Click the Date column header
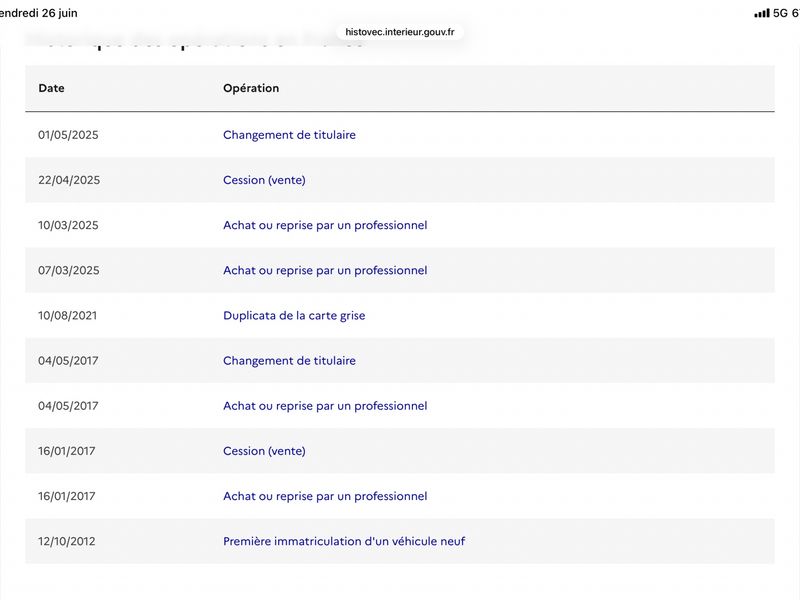Image resolution: width=800 pixels, height=600 pixels. pos(52,88)
